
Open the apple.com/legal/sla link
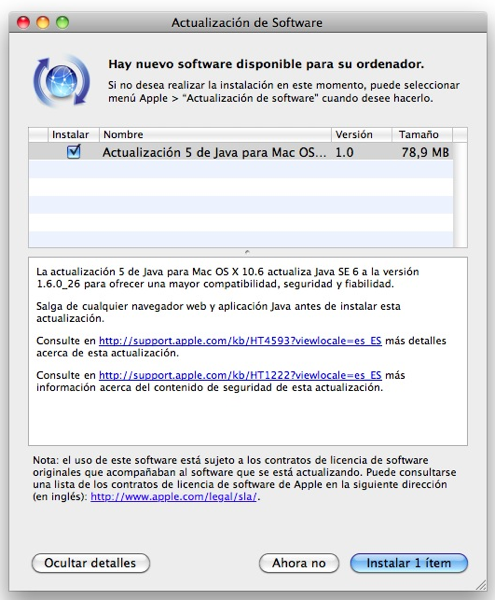[174, 497]
